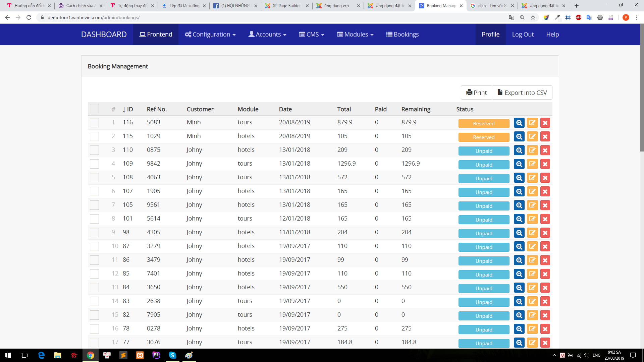Click the Print button
The height and width of the screenshot is (362, 644).
pyautogui.click(x=476, y=93)
